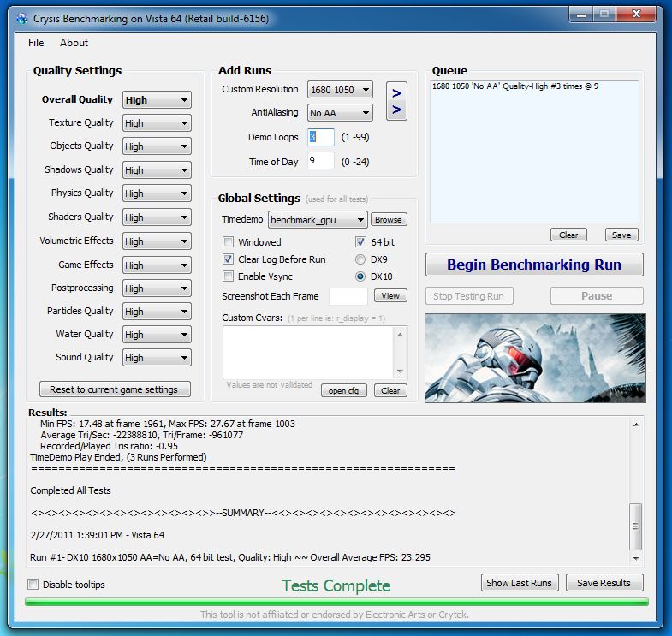Image resolution: width=672 pixels, height=636 pixels.
Task: Click the Screenshot Each Frame field
Action: click(348, 296)
